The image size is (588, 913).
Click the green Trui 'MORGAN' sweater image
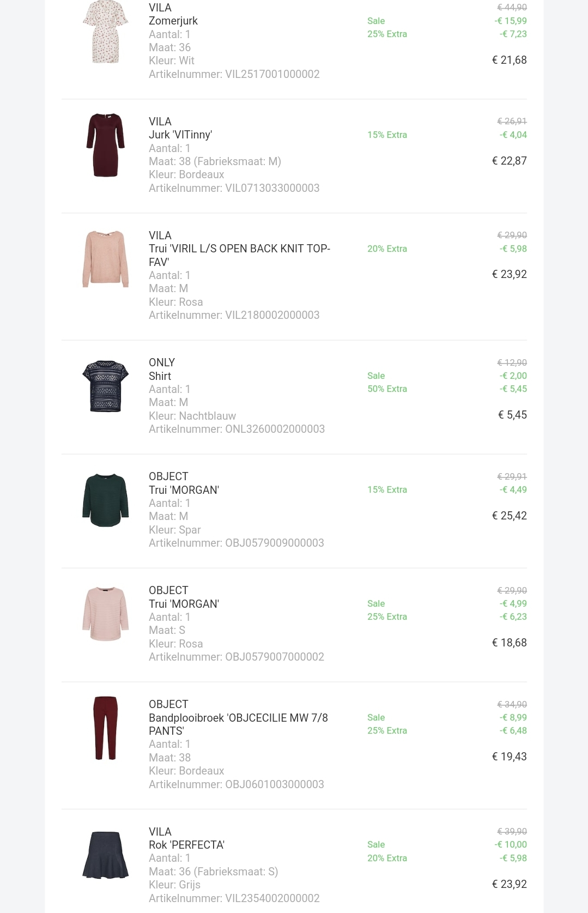(105, 500)
